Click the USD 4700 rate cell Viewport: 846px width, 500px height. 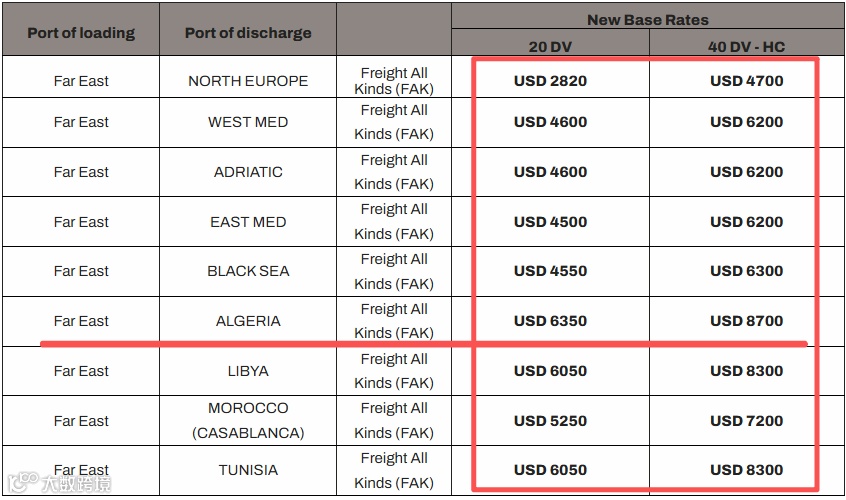[746, 81]
